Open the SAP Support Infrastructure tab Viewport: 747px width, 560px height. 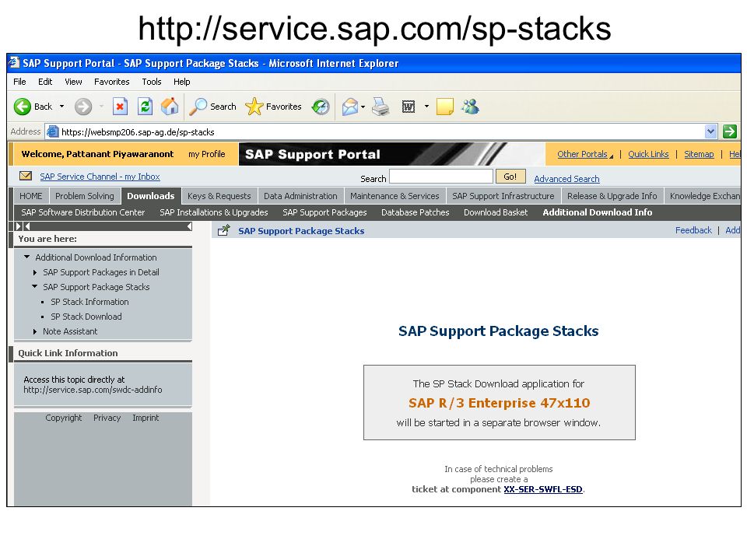pos(503,196)
